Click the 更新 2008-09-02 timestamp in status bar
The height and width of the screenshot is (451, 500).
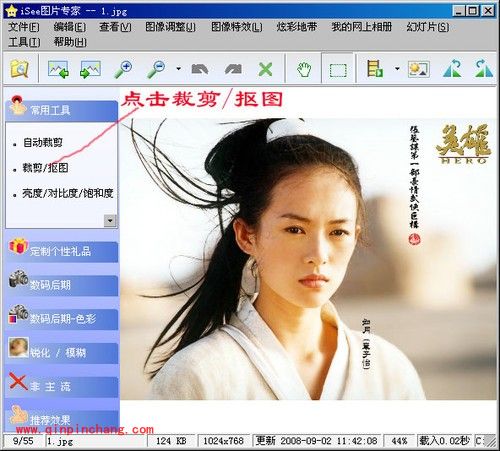pyautogui.click(x=317, y=441)
